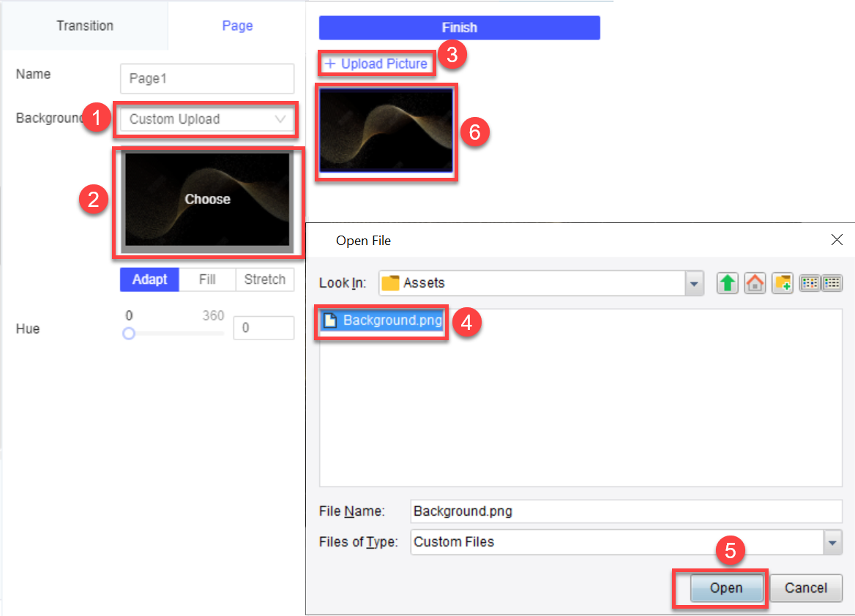The image size is (855, 616).
Task: Switch background mode to Fill
Action: [x=207, y=279]
